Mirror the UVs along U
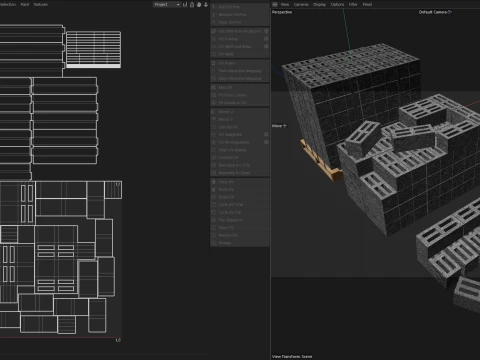 (x=240, y=112)
